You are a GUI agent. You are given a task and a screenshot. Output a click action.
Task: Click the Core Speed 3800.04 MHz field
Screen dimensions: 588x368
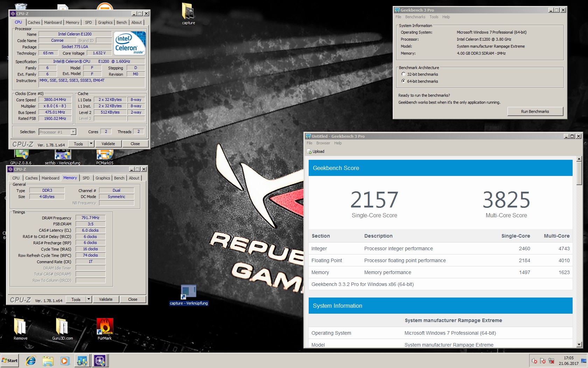click(55, 100)
